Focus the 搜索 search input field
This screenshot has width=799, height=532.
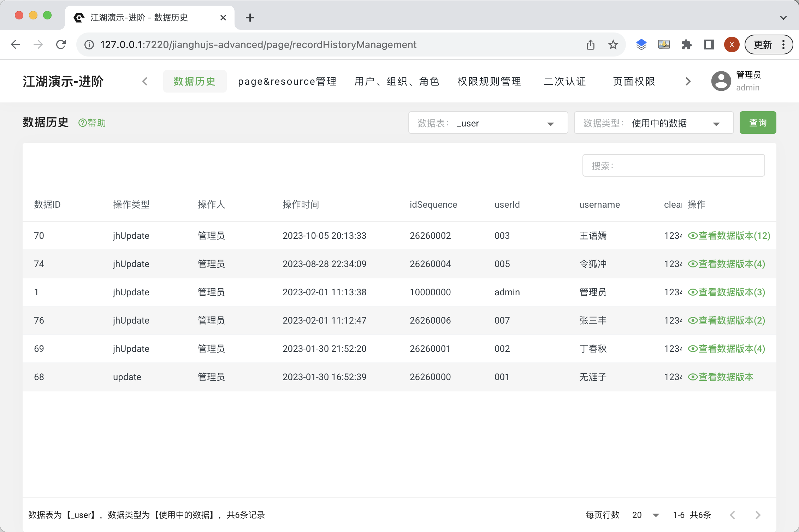pyautogui.click(x=673, y=165)
